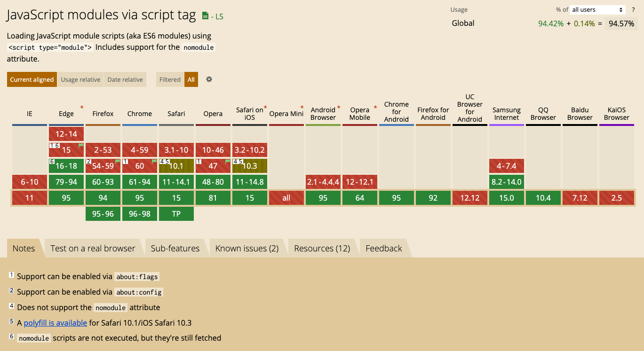644x351 pixels.
Task: Click the Samsung Internet column header
Action: point(507,114)
